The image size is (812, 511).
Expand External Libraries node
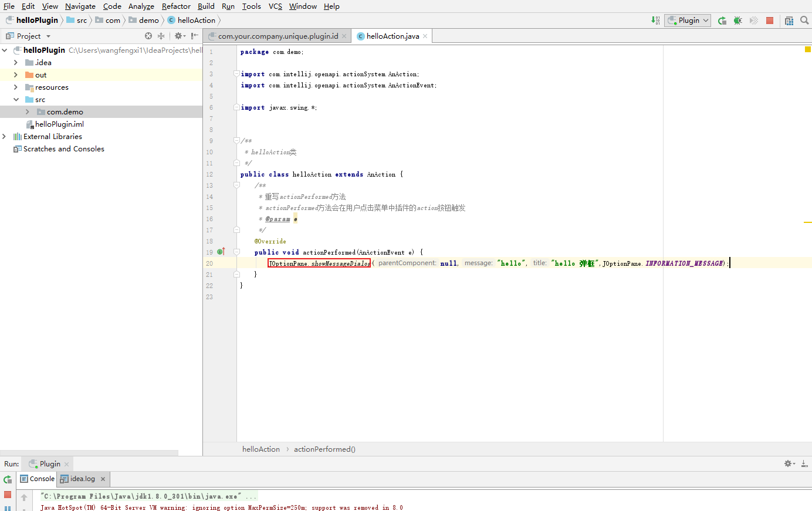point(5,136)
